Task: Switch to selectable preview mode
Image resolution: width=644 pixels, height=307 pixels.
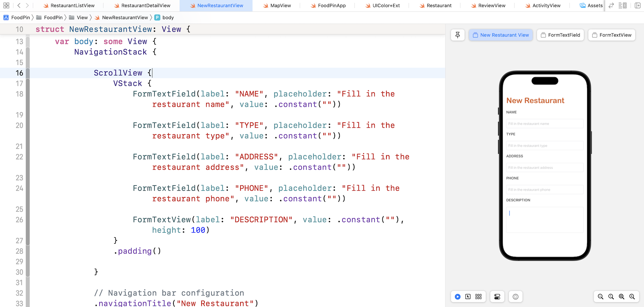Action: tap(468, 297)
